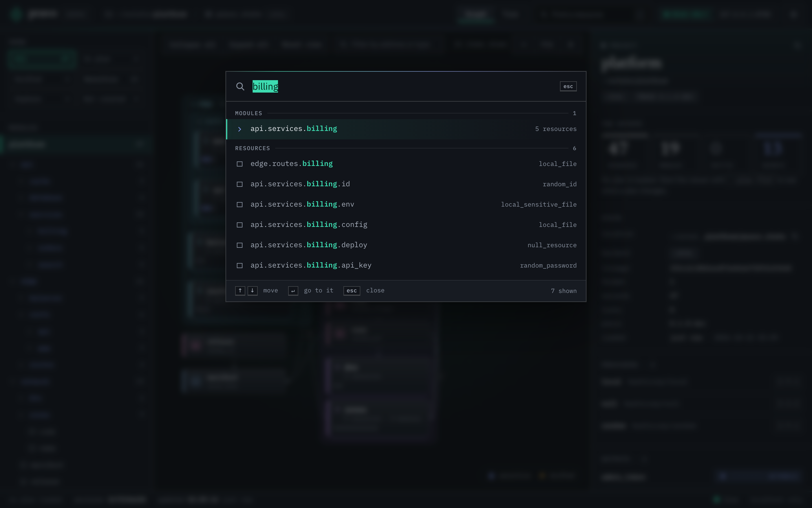Click the null_resource type label
Viewport: 812px width, 508px height.
click(x=552, y=245)
